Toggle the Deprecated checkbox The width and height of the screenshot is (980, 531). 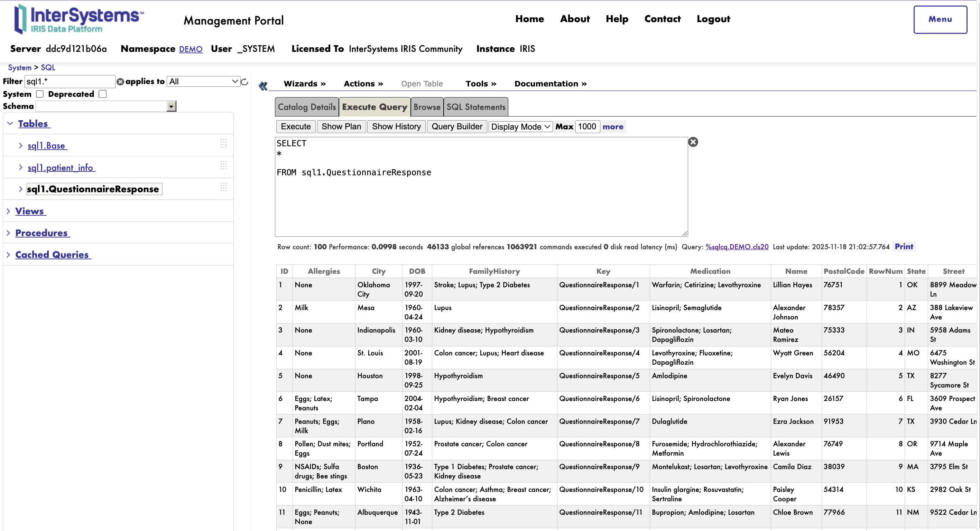tap(102, 94)
